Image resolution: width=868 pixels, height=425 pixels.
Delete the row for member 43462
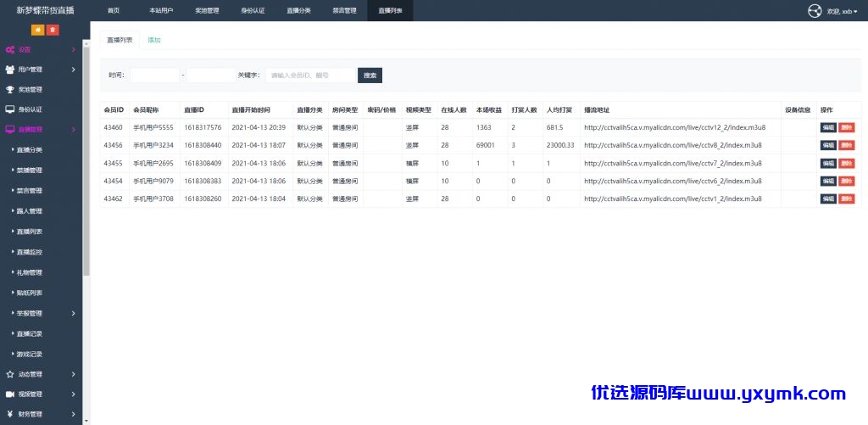coord(847,199)
